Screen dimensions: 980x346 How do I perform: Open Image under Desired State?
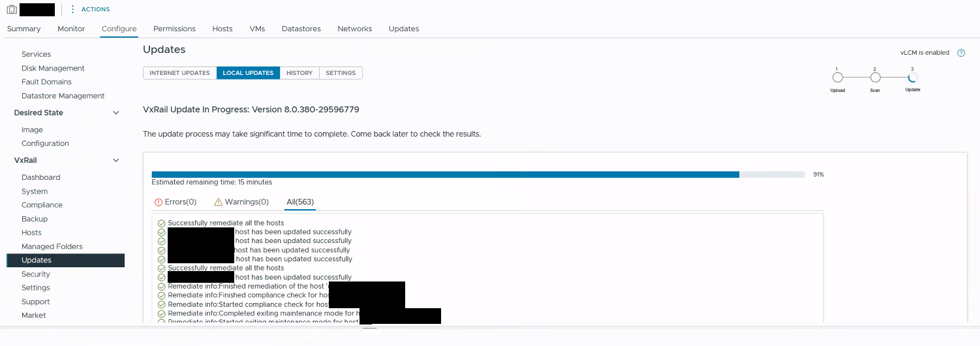click(32, 130)
